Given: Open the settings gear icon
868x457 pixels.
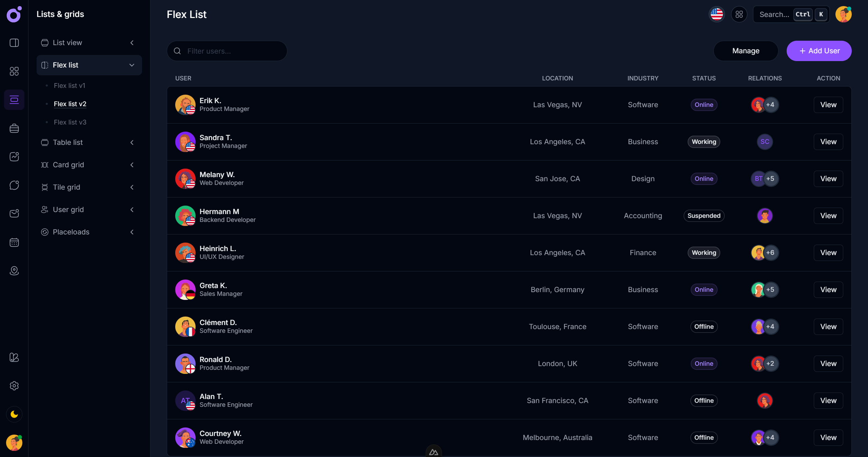Looking at the screenshot, I should coord(14,386).
